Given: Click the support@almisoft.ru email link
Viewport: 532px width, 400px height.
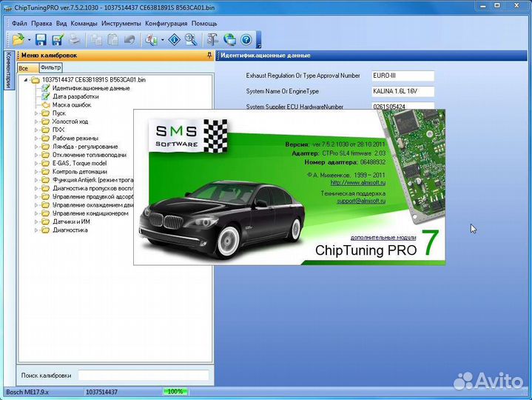Looking at the screenshot, I should click(361, 200).
